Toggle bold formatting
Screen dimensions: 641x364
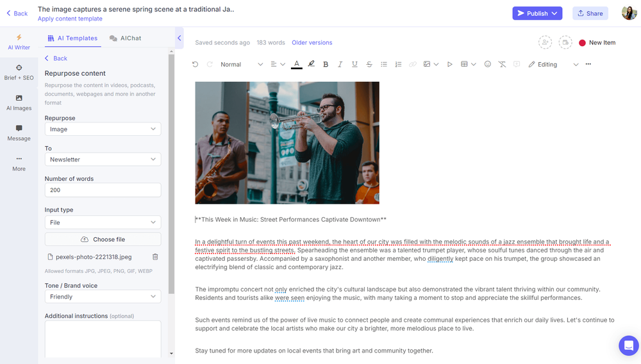click(326, 65)
